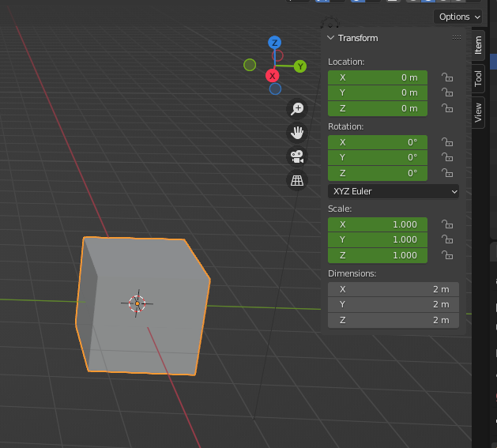Lock the Scale Y value

447,239
